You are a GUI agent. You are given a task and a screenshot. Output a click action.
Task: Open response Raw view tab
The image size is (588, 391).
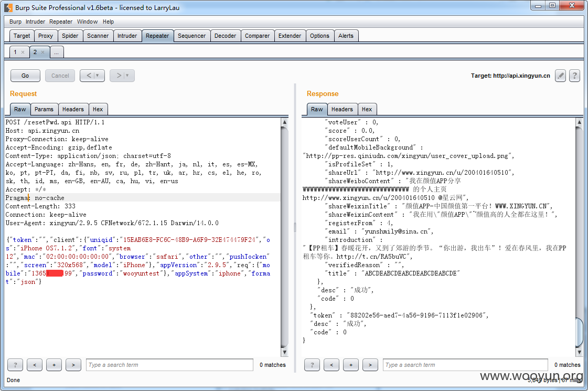click(317, 109)
